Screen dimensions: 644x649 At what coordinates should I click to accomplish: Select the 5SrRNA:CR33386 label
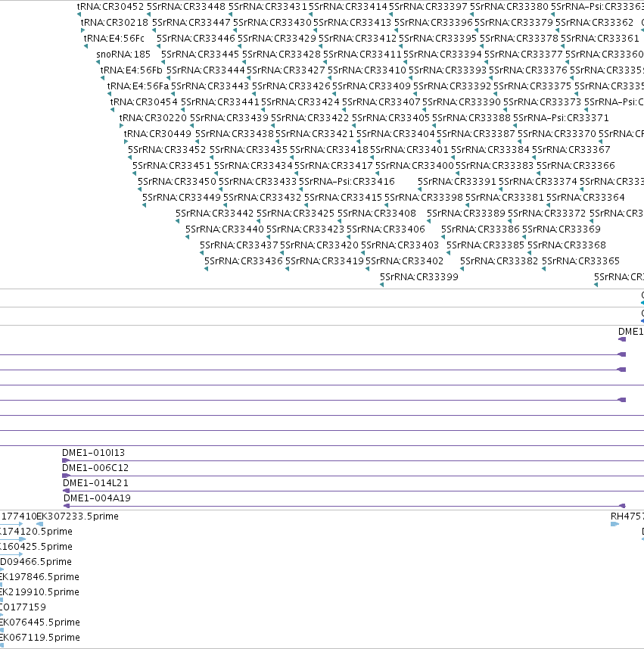481,229
